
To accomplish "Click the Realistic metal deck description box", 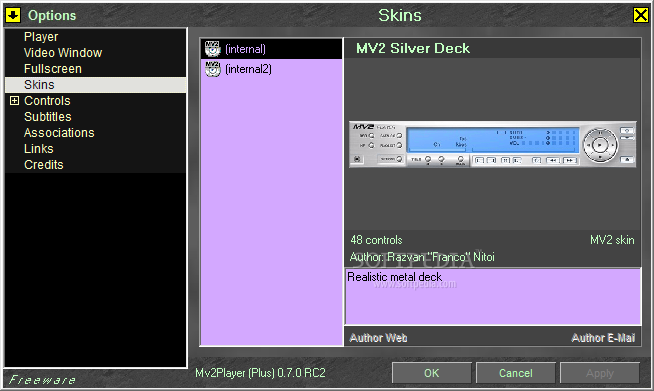I will 493,296.
